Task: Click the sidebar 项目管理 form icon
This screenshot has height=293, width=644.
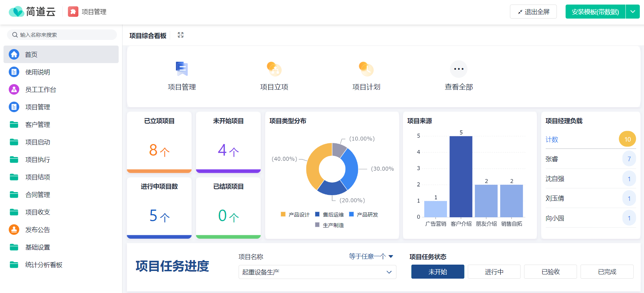Action: 14,107
